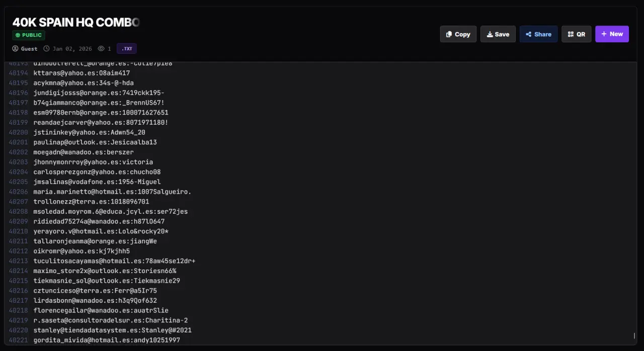Select line number 40210 in the gutter
The image size is (644, 351).
pyautogui.click(x=19, y=231)
